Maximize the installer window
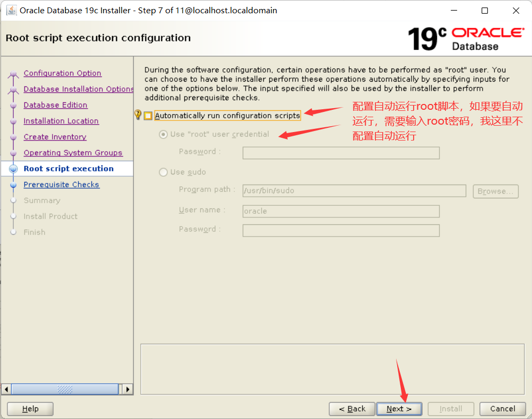Viewport: 532px width, 419px height. click(x=485, y=11)
